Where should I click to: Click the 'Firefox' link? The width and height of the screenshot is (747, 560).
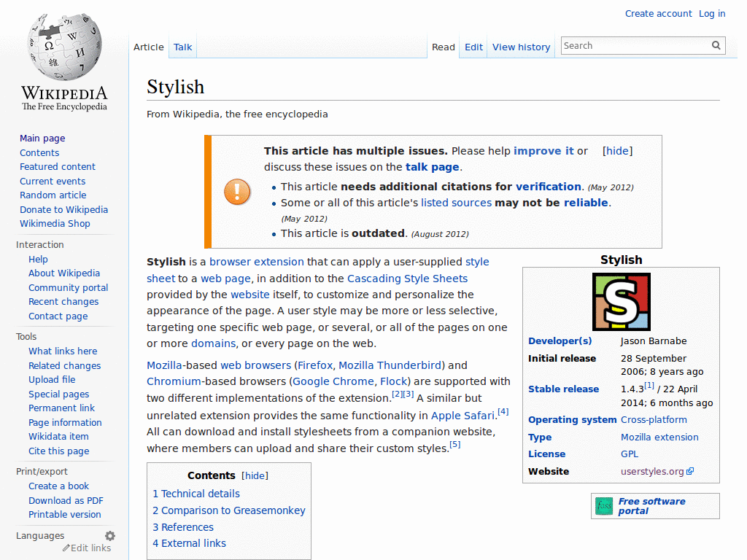(x=315, y=365)
